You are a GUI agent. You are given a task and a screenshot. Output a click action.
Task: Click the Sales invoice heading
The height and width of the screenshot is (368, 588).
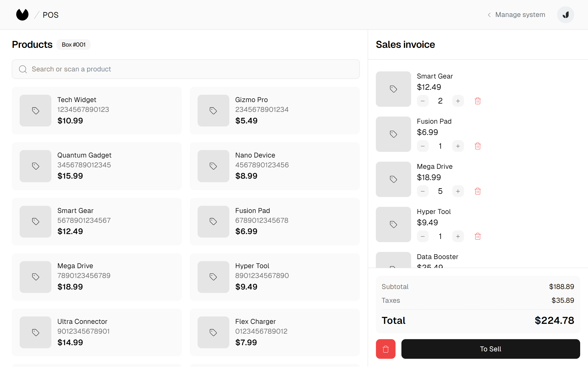[x=405, y=45]
